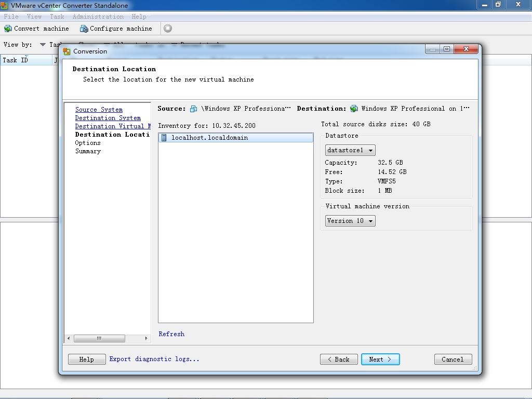Image resolution: width=532 pixels, height=399 pixels.
Task: Open the datastore1 dropdown
Action: (350, 150)
